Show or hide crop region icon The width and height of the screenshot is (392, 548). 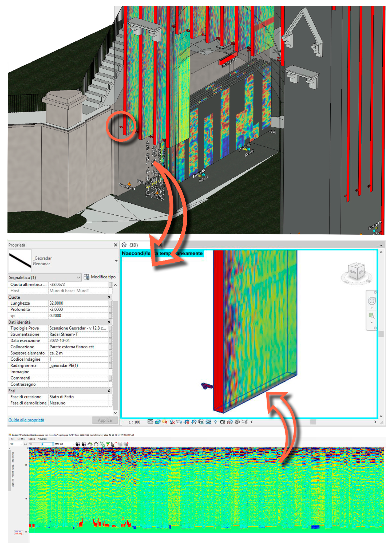(194, 422)
